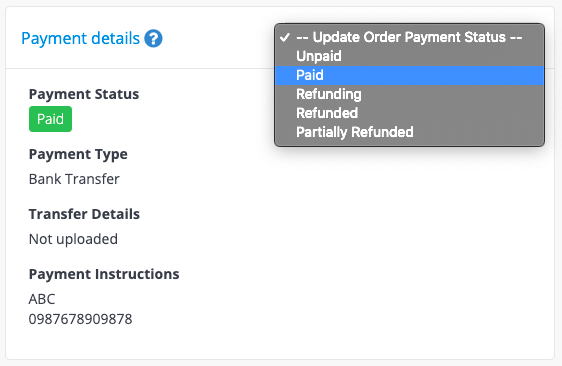Click the Transfer Details label
The height and width of the screenshot is (366, 562).
click(84, 214)
